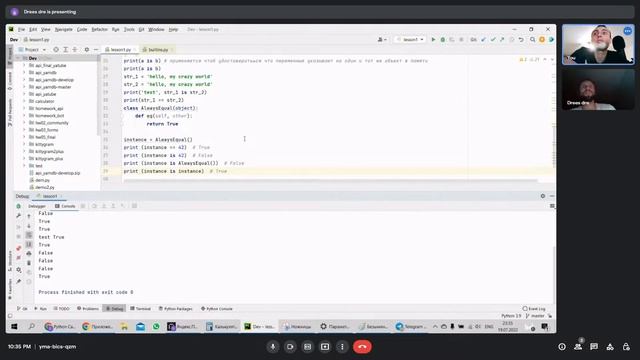Click the editor horizontal scrollbar
The width and height of the screenshot is (640, 360).
[331, 180]
